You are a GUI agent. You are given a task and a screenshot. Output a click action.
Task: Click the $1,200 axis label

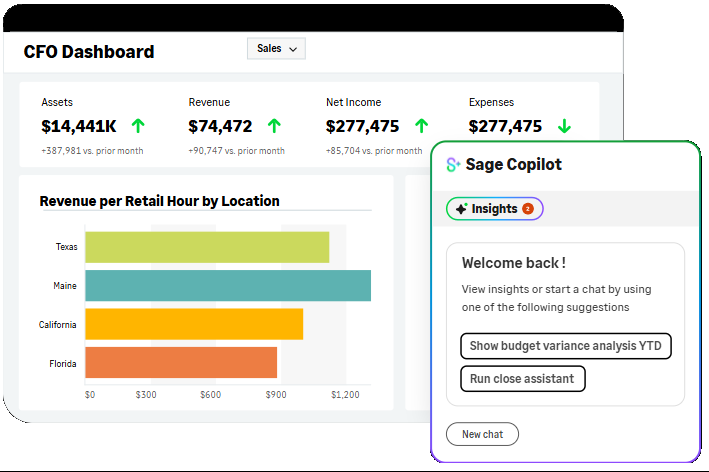pos(345,395)
